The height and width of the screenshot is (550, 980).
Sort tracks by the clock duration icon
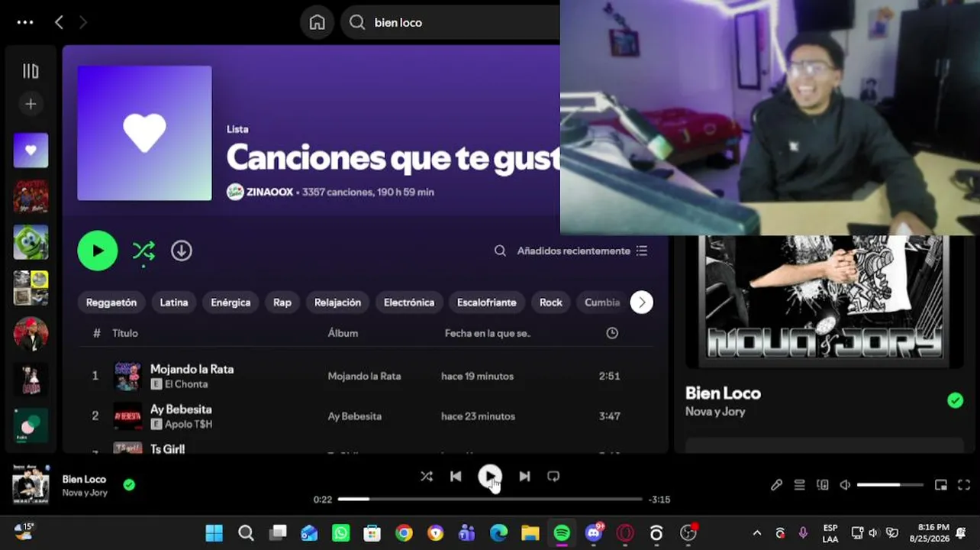612,333
